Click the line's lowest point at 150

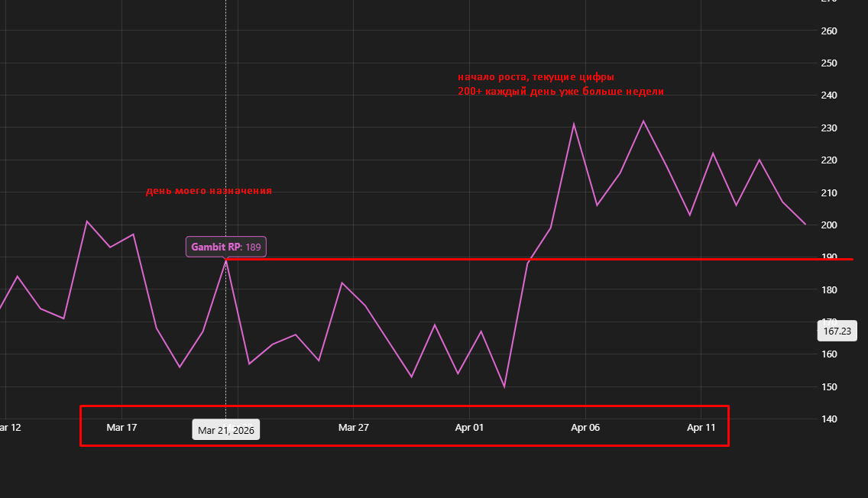click(504, 386)
